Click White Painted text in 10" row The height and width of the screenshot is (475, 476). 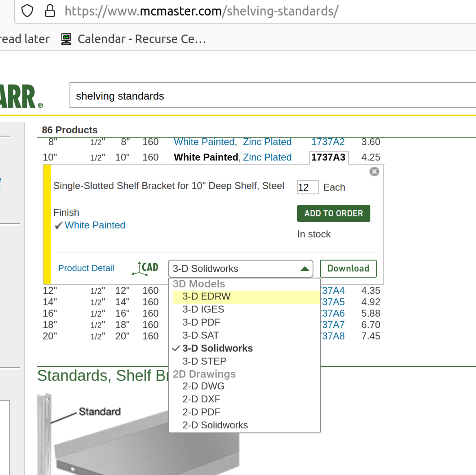tap(206, 157)
